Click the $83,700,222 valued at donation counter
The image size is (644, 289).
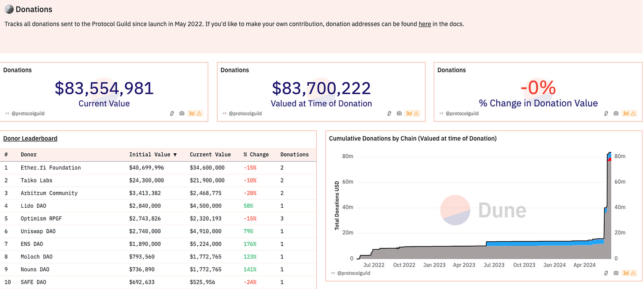coord(321,88)
